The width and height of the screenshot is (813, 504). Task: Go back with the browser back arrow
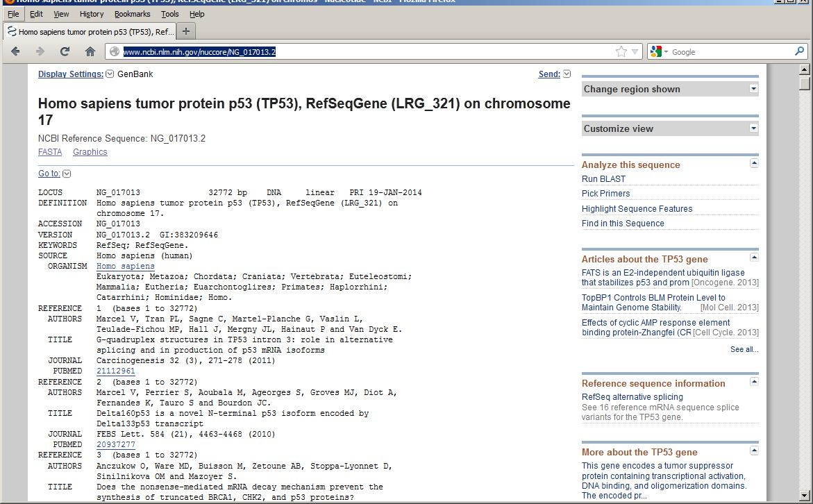tap(15, 51)
